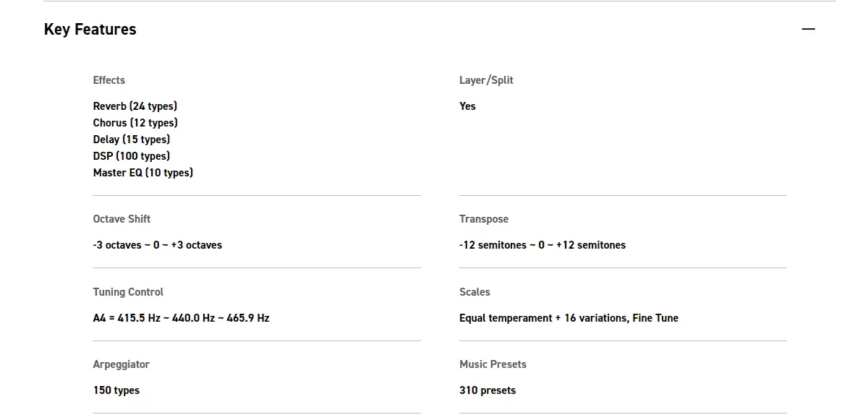This screenshot has height=420, width=868.
Task: Click the Octave Shift label
Action: click(122, 219)
